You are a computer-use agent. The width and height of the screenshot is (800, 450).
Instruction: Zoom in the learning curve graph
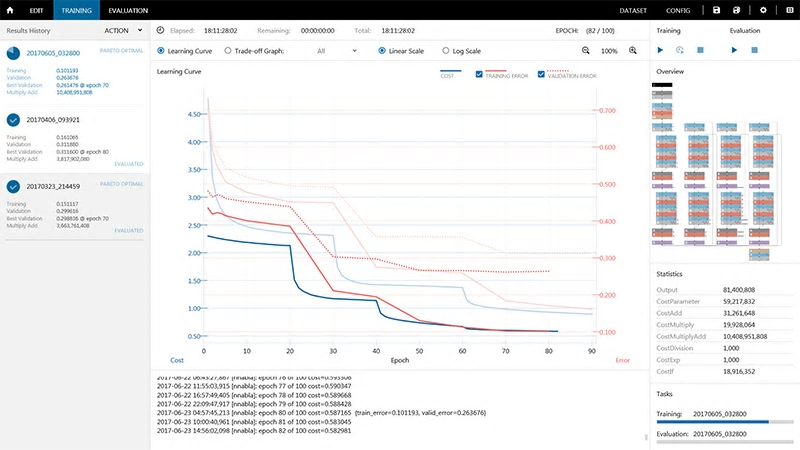point(633,50)
